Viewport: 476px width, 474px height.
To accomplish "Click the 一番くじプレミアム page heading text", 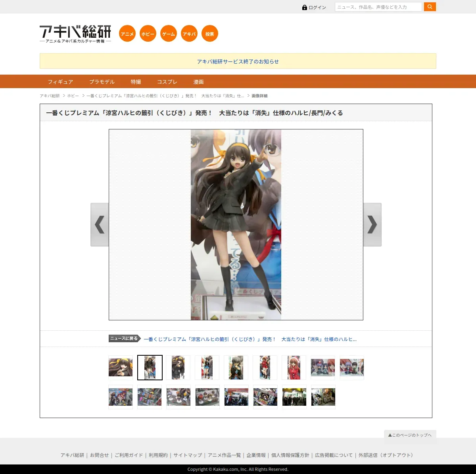I will coord(194,113).
